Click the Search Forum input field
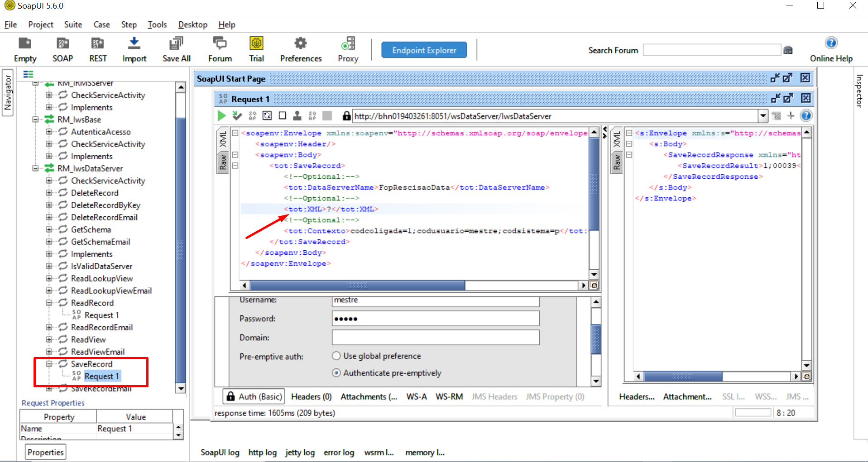Screen dimensions: 868x462 pos(712,50)
